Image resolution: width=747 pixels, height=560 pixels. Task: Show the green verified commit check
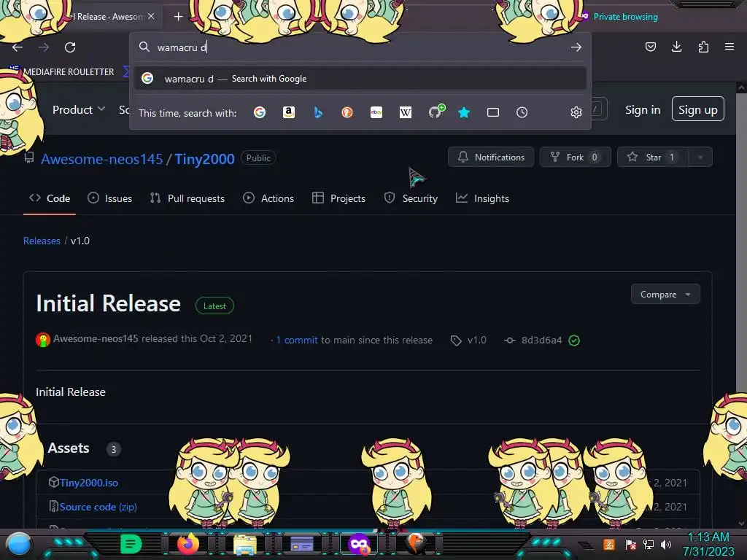[x=574, y=341]
